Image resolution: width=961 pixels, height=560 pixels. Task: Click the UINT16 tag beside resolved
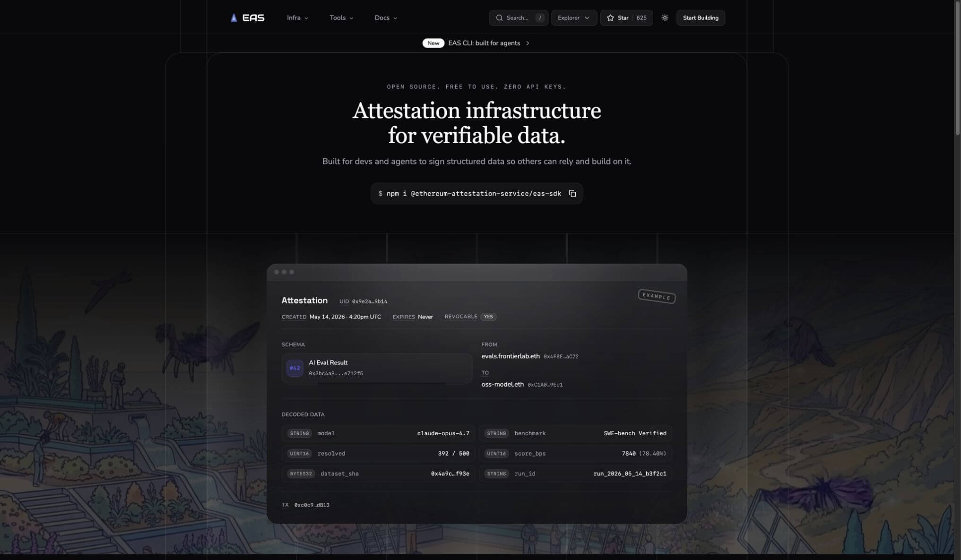click(x=299, y=454)
